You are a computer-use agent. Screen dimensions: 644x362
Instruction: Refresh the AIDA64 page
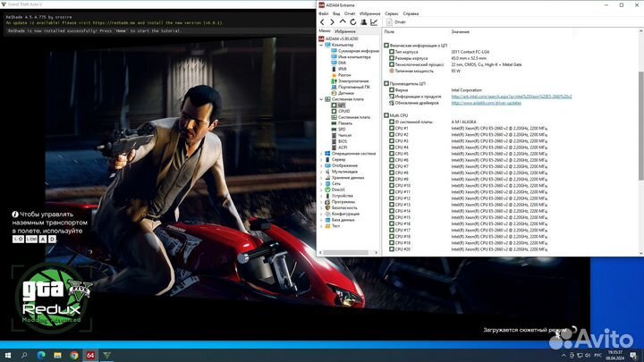pyautogui.click(x=352, y=22)
